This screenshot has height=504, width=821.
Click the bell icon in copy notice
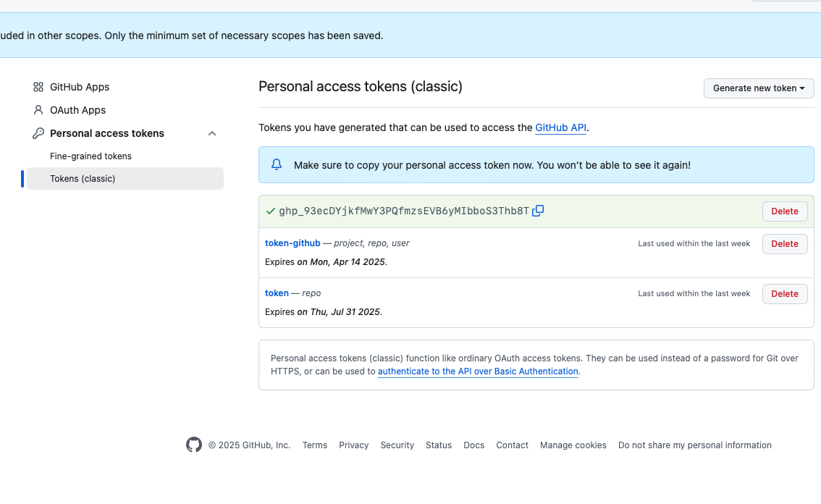[x=277, y=165]
